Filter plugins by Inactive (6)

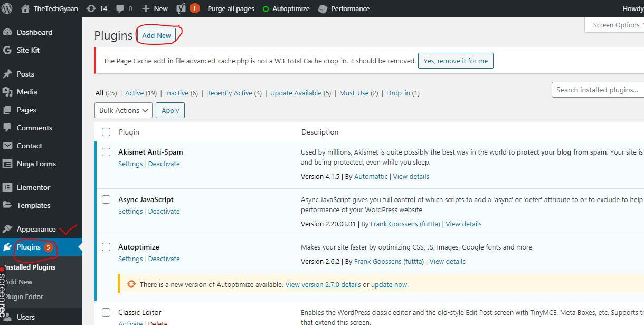click(x=182, y=93)
